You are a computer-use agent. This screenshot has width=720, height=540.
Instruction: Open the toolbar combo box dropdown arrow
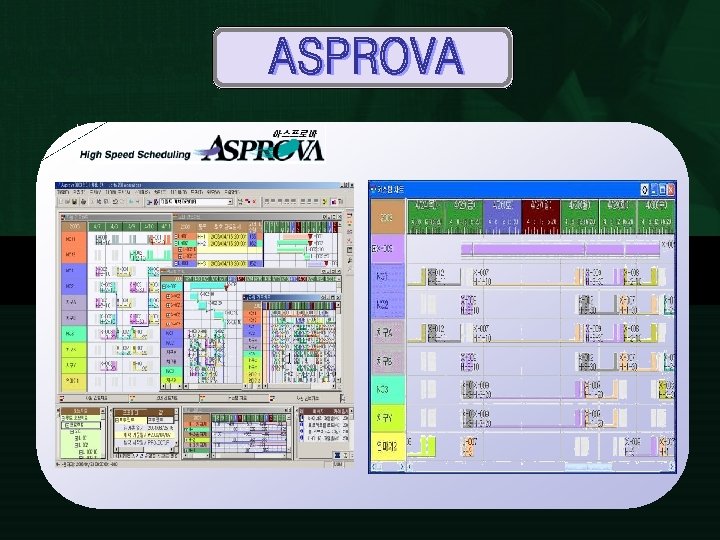coord(230,202)
